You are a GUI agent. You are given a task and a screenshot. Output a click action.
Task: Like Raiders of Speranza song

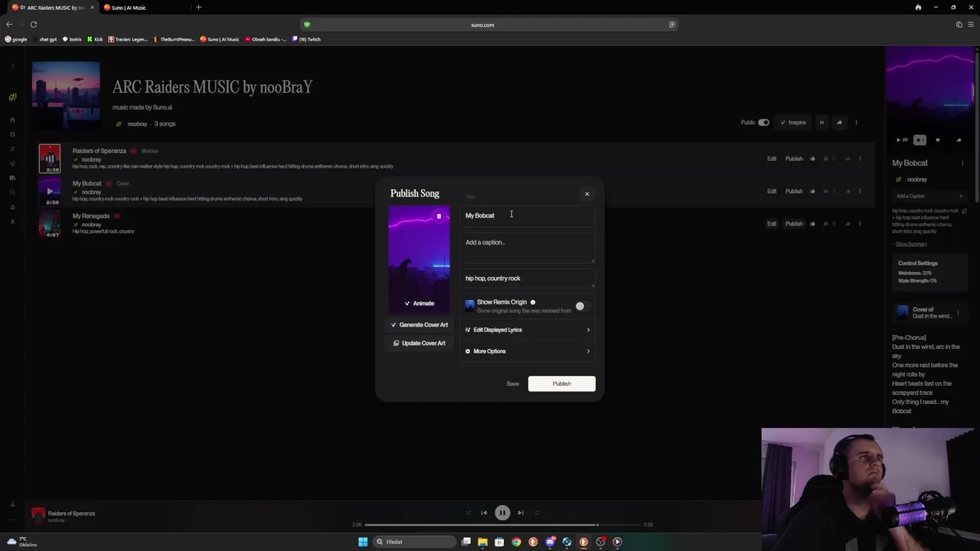[812, 159]
